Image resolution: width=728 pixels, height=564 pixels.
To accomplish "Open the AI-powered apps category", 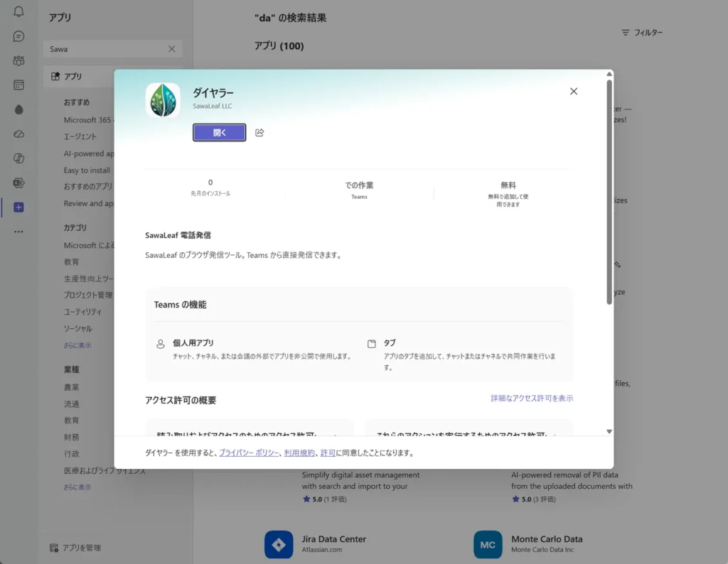I will 89,153.
